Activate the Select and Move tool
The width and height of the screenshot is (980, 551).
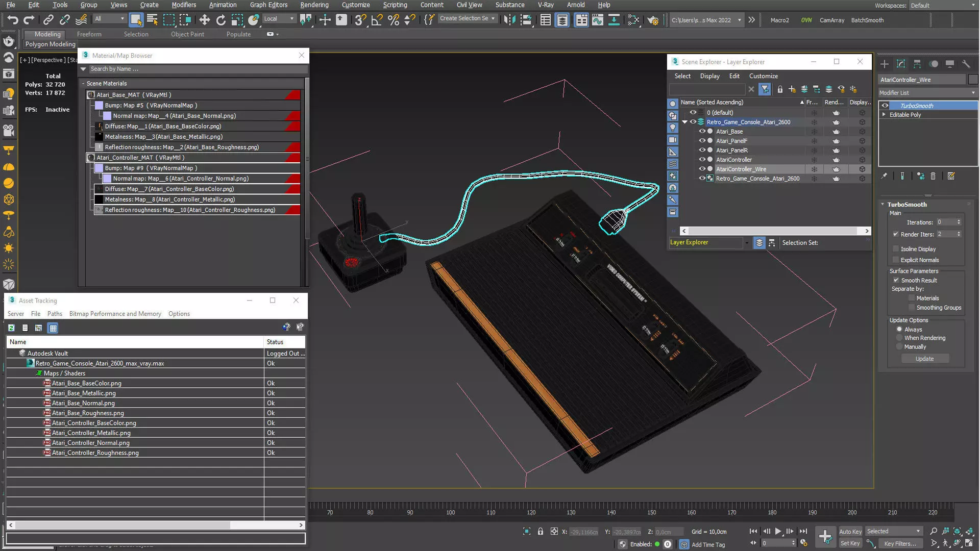[204, 20]
